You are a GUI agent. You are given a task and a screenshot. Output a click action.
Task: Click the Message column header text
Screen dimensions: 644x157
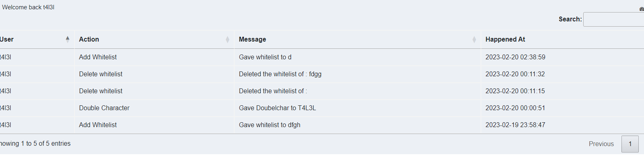click(252, 39)
